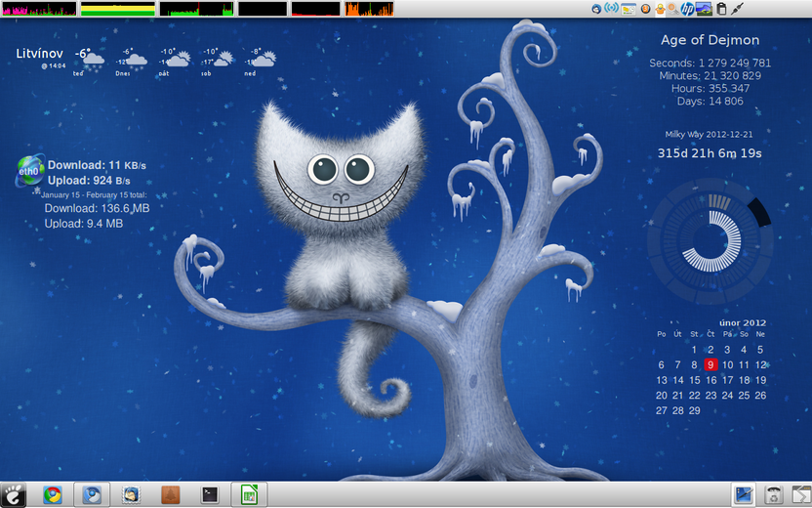The height and width of the screenshot is (508, 812).
Task: Open the trash icon in bottom panel
Action: [773, 495]
